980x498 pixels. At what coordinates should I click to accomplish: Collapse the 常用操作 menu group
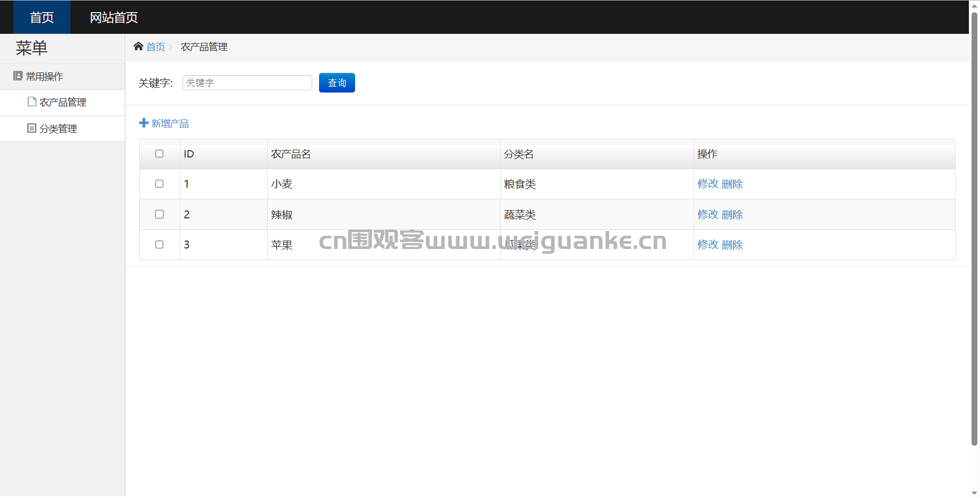click(x=62, y=77)
